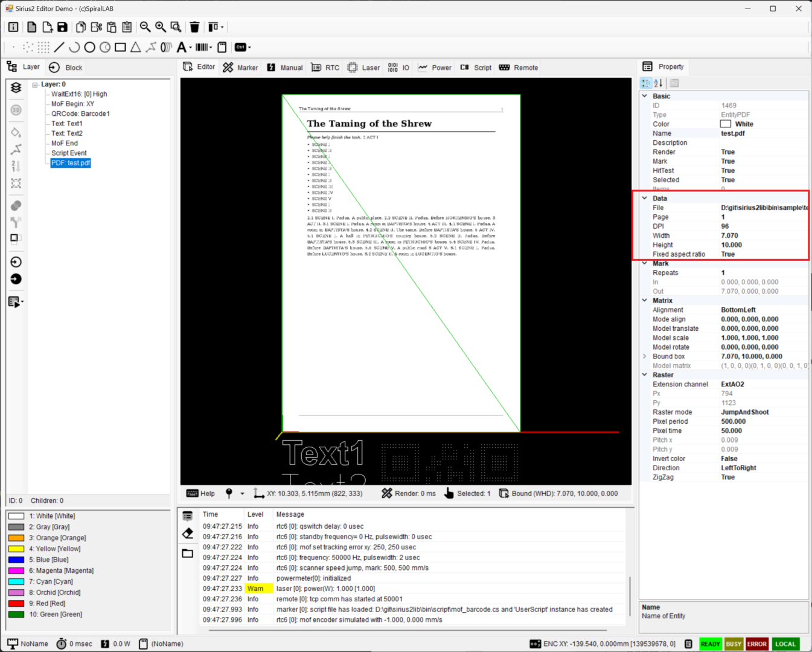812x652 pixels.
Task: Open the log folder icon
Action: click(x=188, y=553)
